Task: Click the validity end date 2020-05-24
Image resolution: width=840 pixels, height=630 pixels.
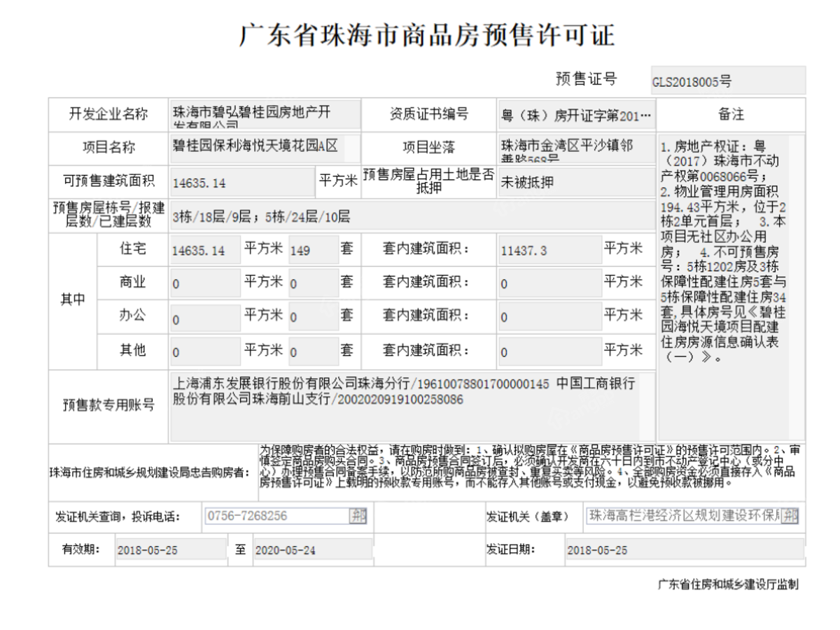Action: point(312,550)
